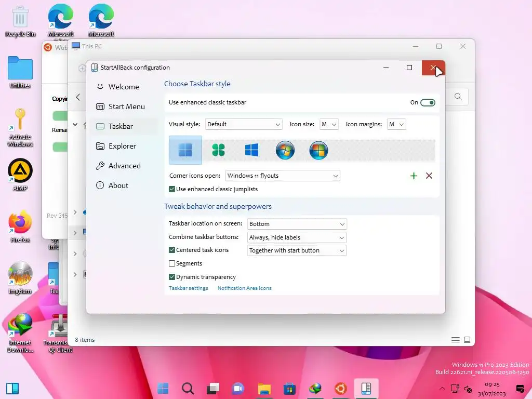This screenshot has width=532, height=399.
Task: Open the widgets button on the taskbar
Action: click(12, 389)
